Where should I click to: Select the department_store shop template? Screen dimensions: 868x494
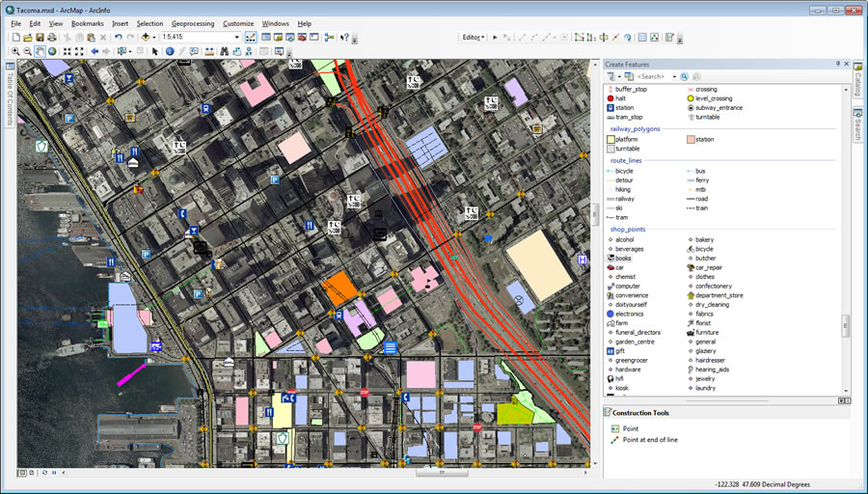(x=719, y=295)
